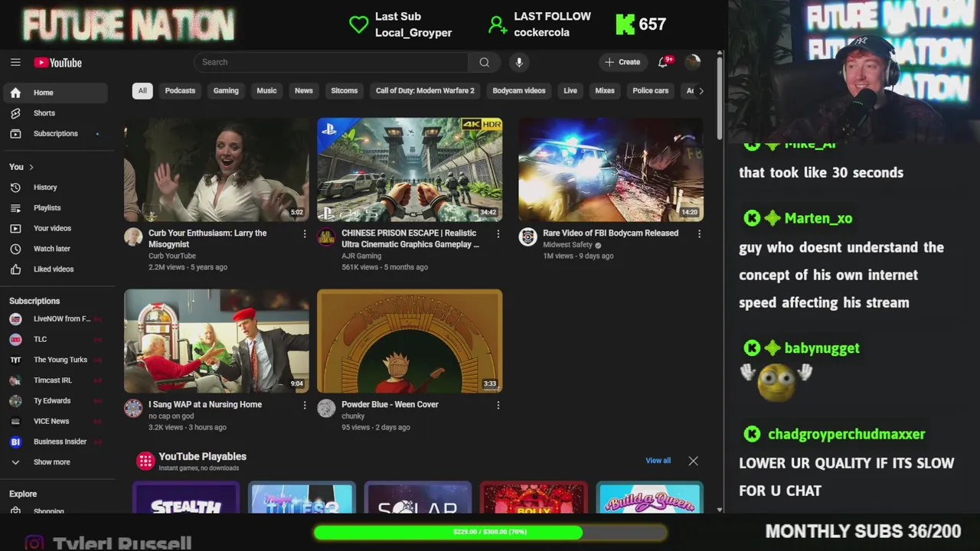The image size is (980, 551).
Task: Click View all Playables link
Action: pos(658,461)
